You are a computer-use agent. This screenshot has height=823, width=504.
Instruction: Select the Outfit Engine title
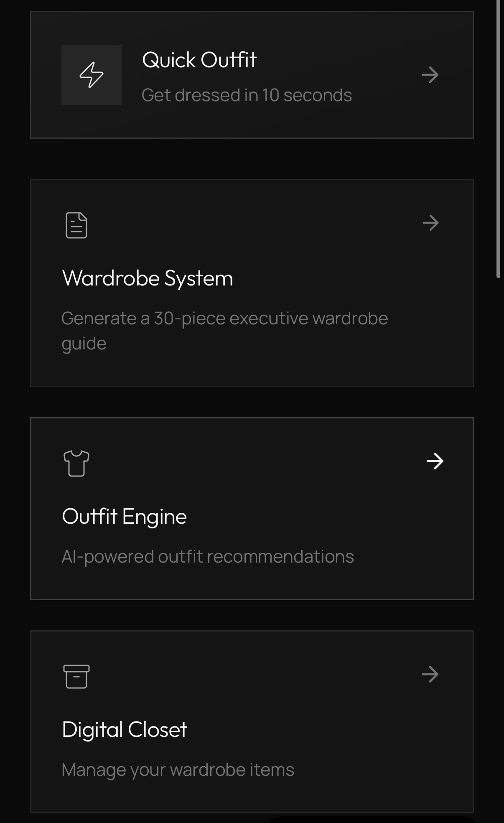[x=124, y=516]
